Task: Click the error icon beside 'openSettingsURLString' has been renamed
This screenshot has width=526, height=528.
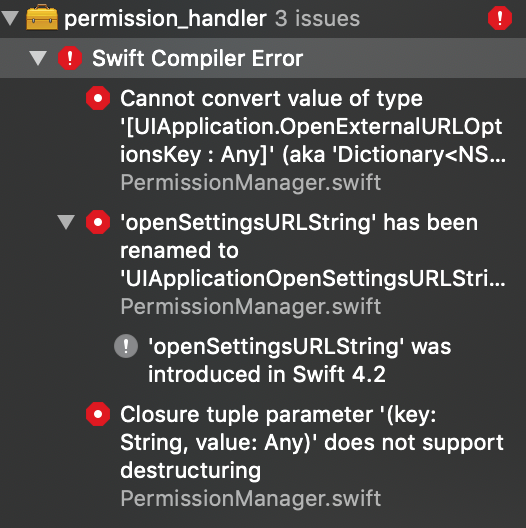Action: click(x=98, y=222)
